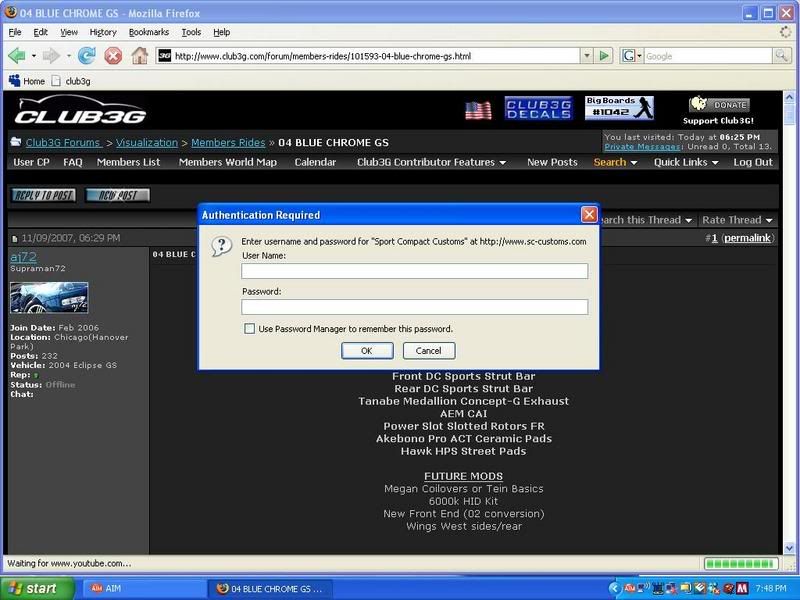Open the Members World Map link
Viewport: 800px width, 600px height.
tap(228, 162)
